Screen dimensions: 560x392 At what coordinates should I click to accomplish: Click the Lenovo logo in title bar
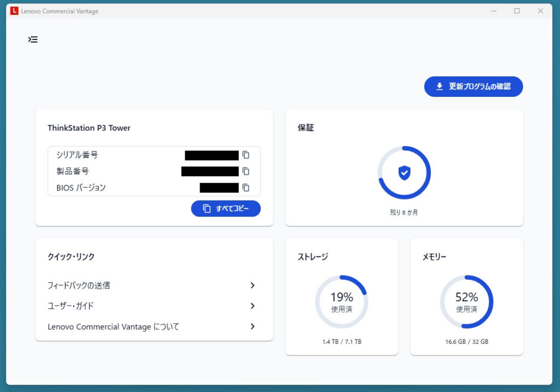coord(14,11)
